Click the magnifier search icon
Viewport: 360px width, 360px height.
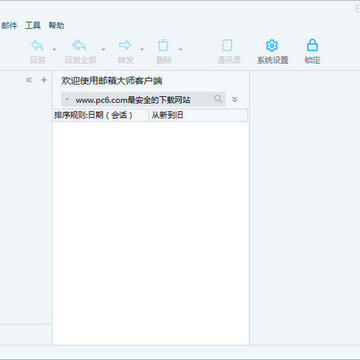pos(218,99)
